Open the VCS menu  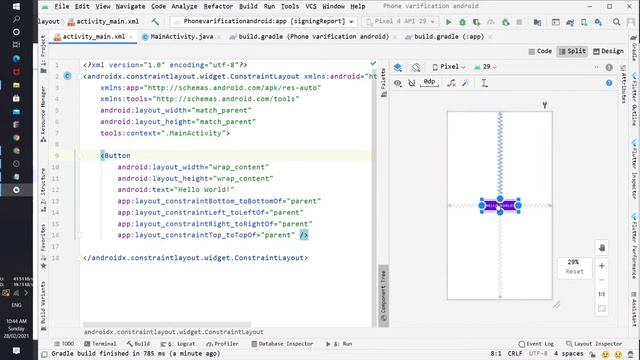311,6
